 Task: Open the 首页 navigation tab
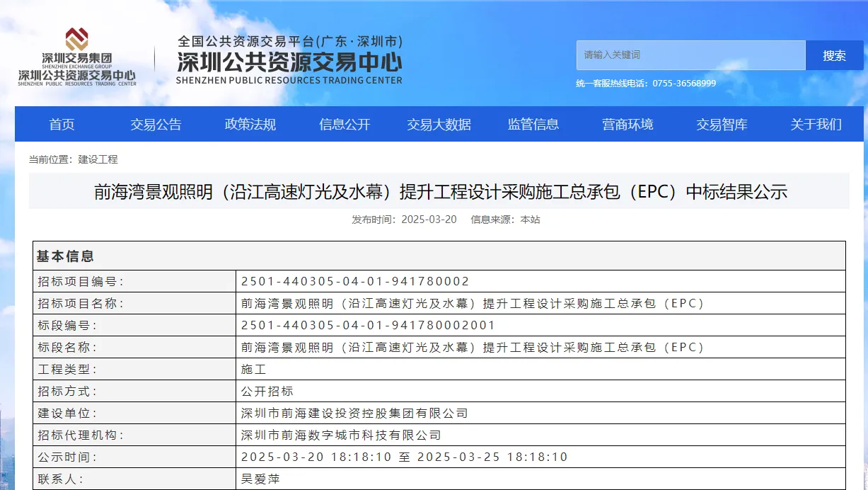[x=62, y=125]
